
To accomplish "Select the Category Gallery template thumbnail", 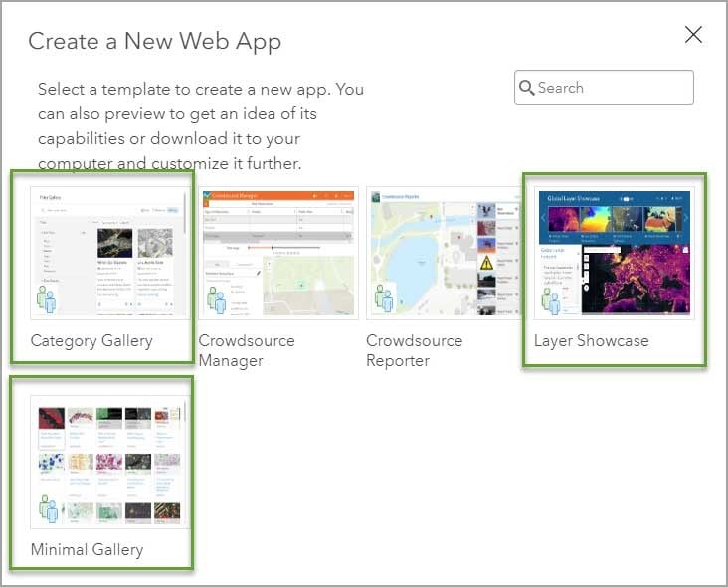I will click(x=110, y=253).
